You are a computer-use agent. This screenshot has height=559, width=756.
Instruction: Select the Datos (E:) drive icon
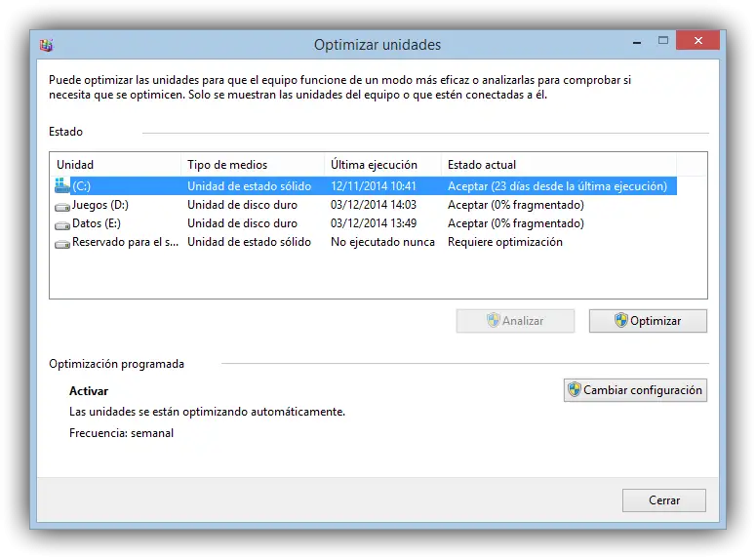pyautogui.click(x=62, y=224)
